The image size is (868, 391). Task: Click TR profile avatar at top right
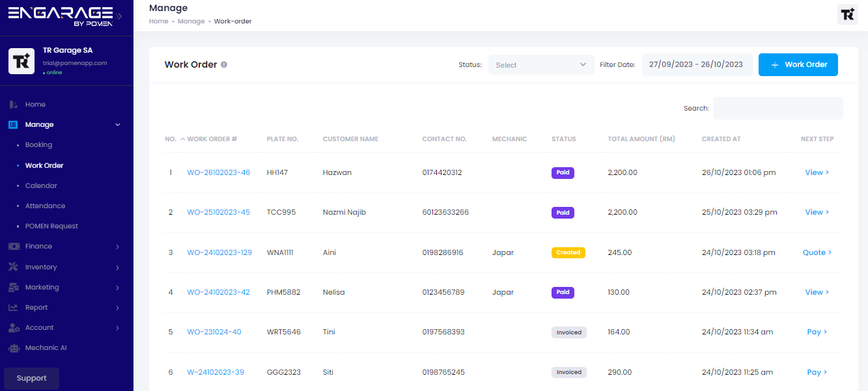tap(847, 14)
